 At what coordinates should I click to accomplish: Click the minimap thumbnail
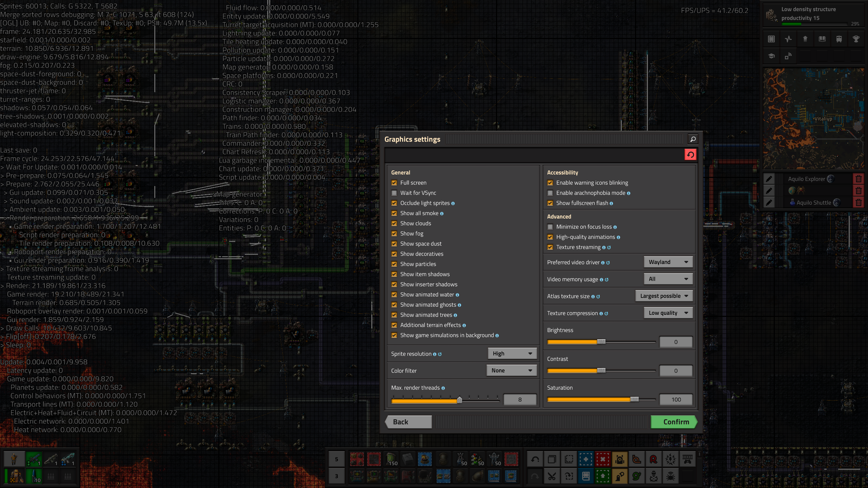[x=814, y=119]
